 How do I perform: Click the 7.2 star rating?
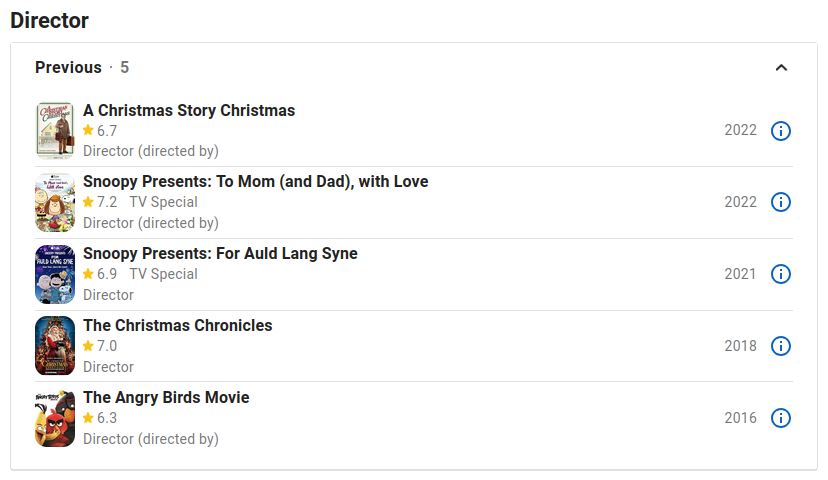(x=100, y=202)
